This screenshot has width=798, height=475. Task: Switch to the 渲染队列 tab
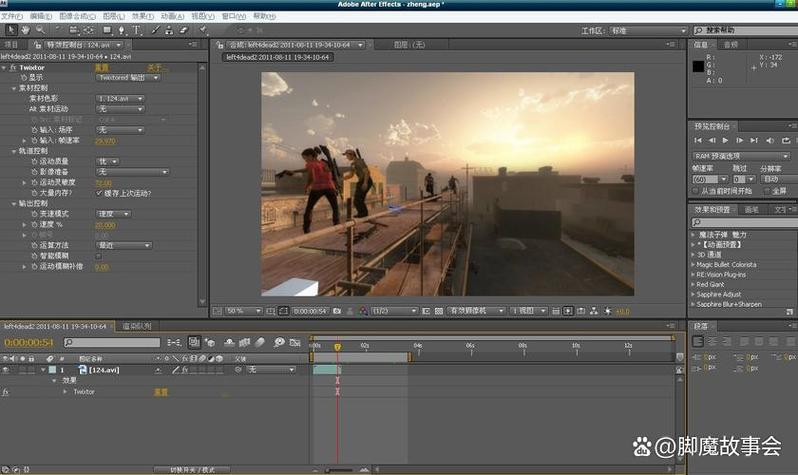coord(137,326)
